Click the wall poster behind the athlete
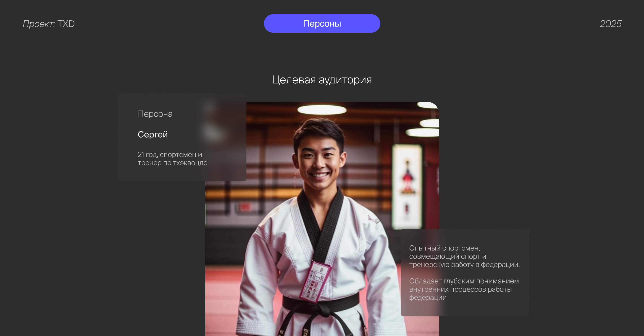 (x=407, y=185)
